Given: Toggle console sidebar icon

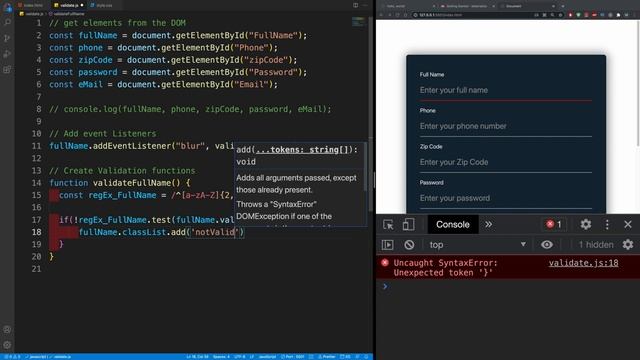Looking at the screenshot, I should [387, 244].
